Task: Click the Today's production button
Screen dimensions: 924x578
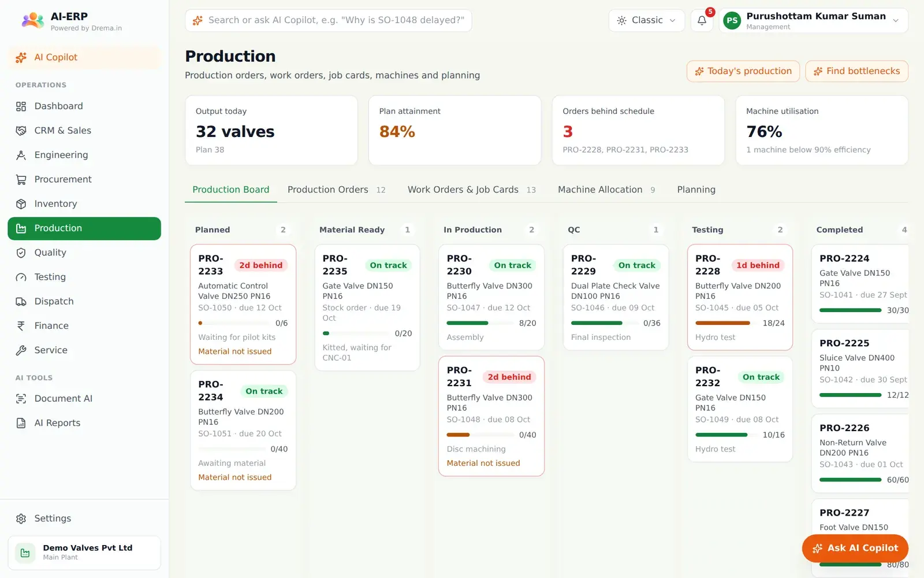Action: coord(743,71)
